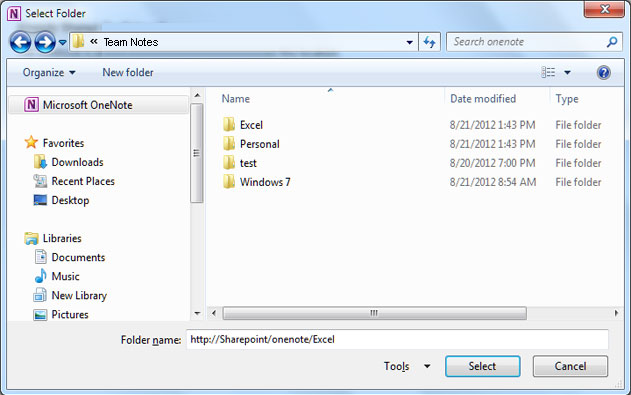Click the Forward navigation arrow
This screenshot has width=631, height=395.
pyautogui.click(x=45, y=42)
